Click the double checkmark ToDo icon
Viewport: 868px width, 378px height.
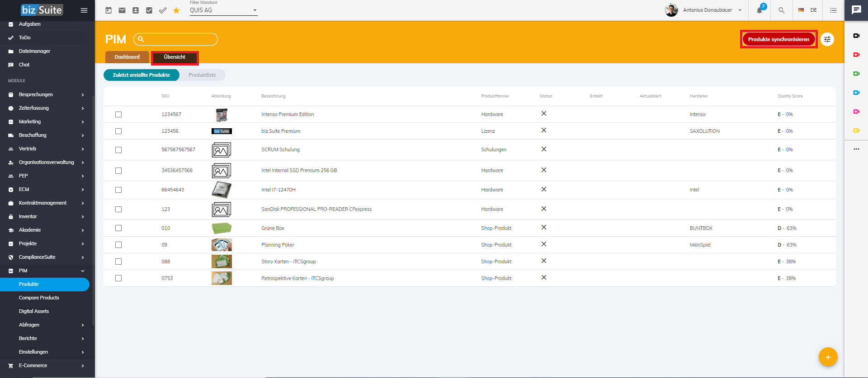point(163,10)
